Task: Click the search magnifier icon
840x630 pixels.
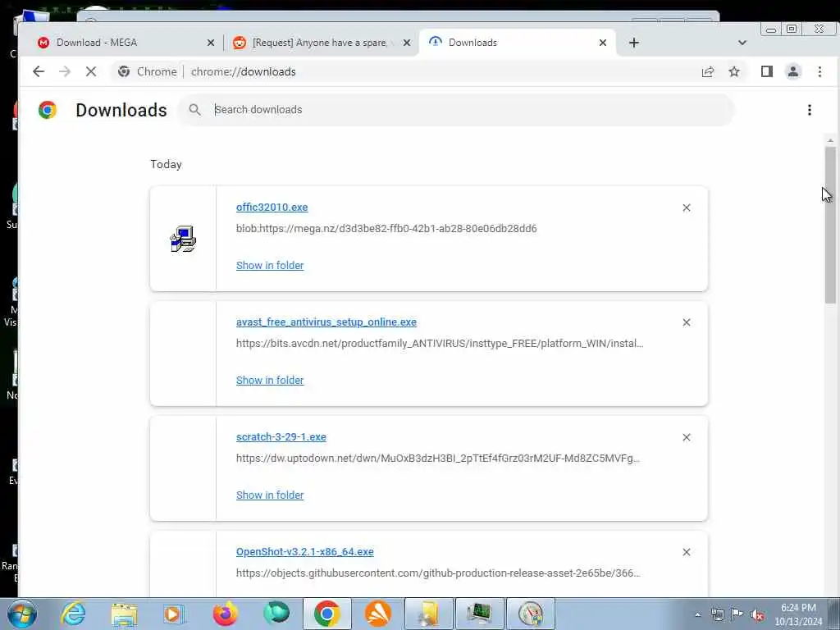Action: [x=194, y=110]
